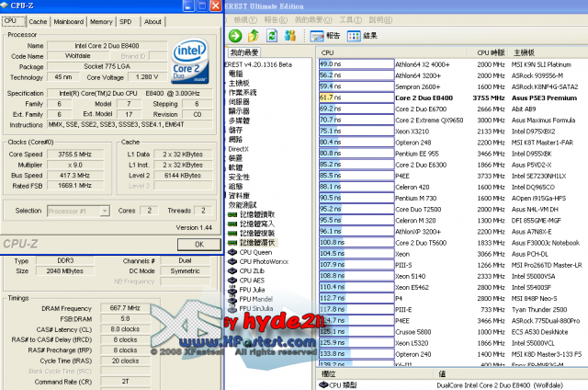588x390 pixels.
Task: Click the folder up-arrow icon in EVEREST toolbar
Action: click(x=254, y=36)
